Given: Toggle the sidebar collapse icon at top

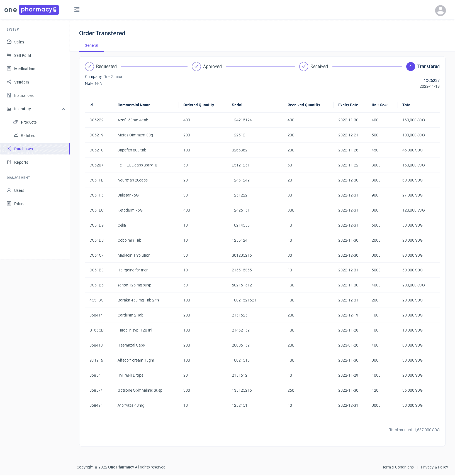Looking at the screenshot, I should coord(77,9).
